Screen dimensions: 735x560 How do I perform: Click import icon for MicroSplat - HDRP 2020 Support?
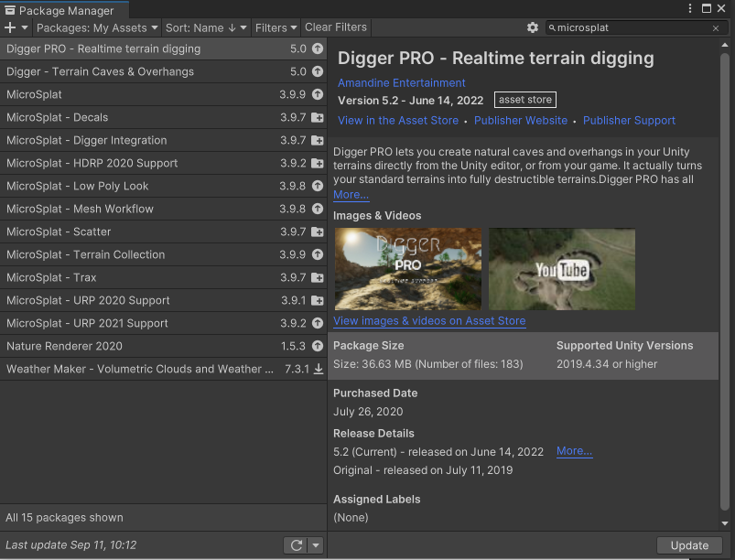point(318,163)
